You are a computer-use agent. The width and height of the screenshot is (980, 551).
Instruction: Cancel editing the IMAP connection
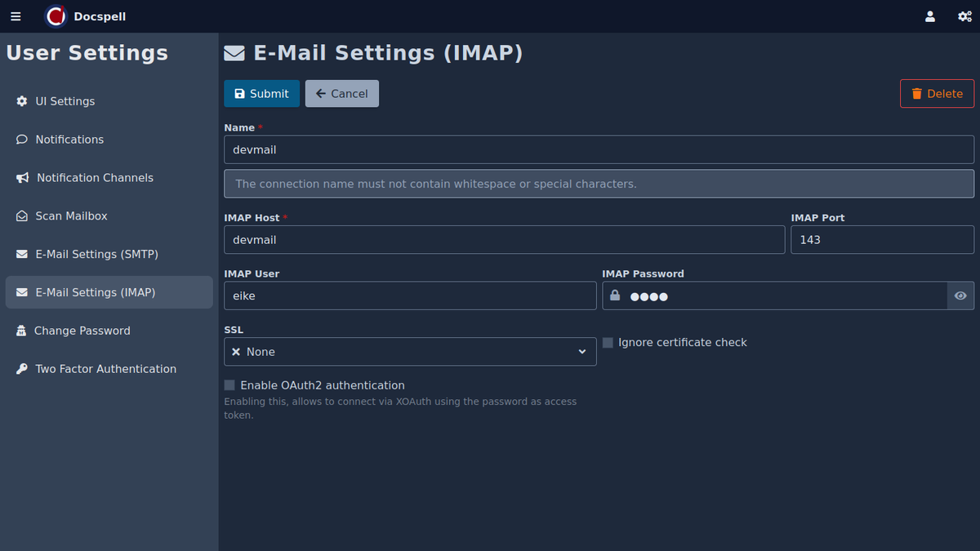click(341, 94)
